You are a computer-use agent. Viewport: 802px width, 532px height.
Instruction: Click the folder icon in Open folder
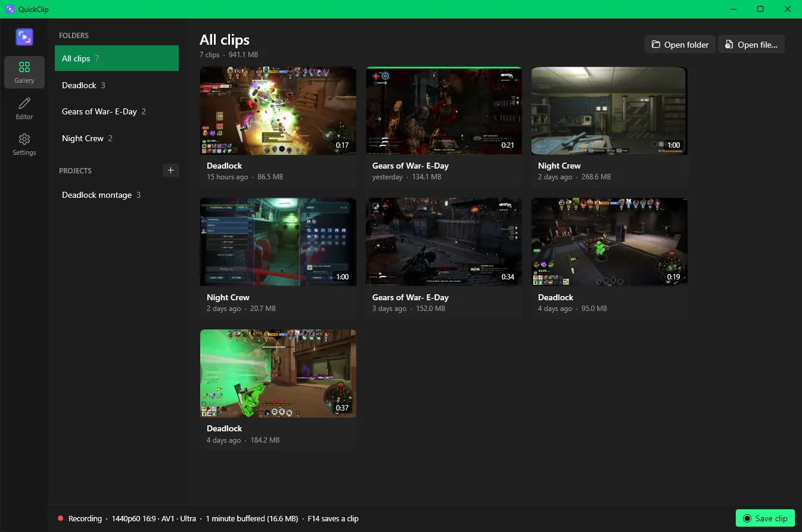point(656,45)
